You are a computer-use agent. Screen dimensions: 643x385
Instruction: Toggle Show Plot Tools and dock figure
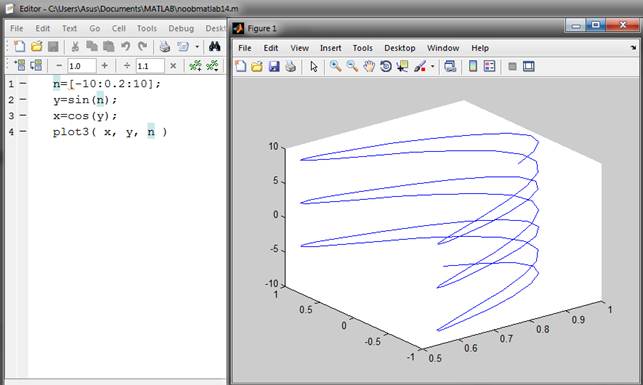click(529, 66)
